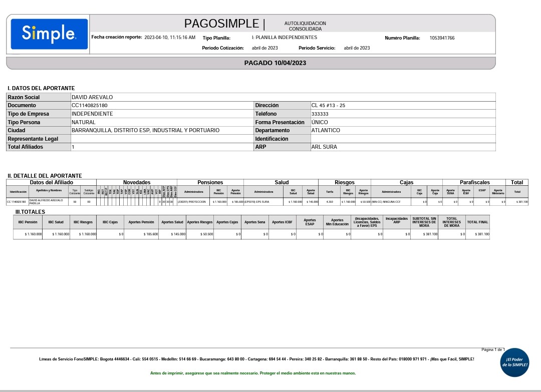Click the report creation date value

tap(170, 38)
